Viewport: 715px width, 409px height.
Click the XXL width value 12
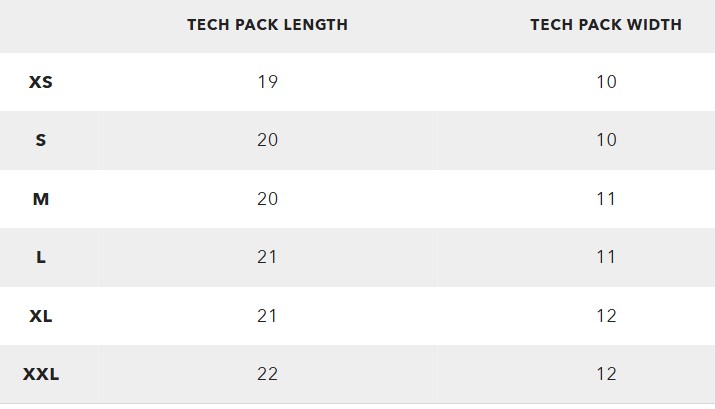coord(606,374)
